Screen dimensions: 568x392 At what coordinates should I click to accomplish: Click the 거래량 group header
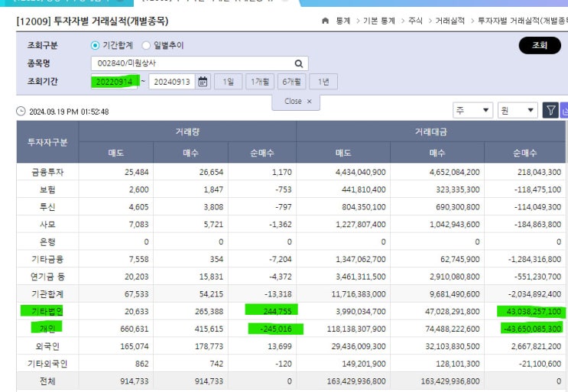[x=187, y=131]
